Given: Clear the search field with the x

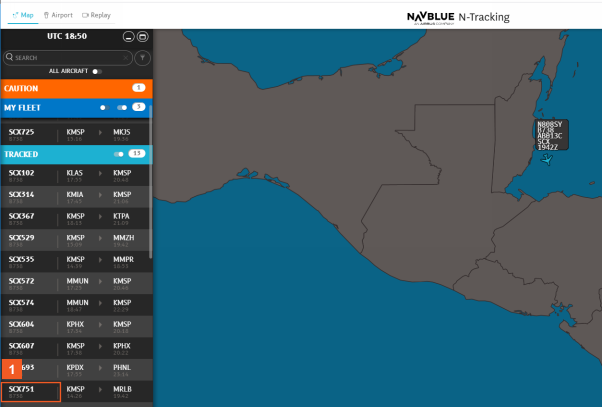Looking at the screenshot, I should [x=126, y=58].
